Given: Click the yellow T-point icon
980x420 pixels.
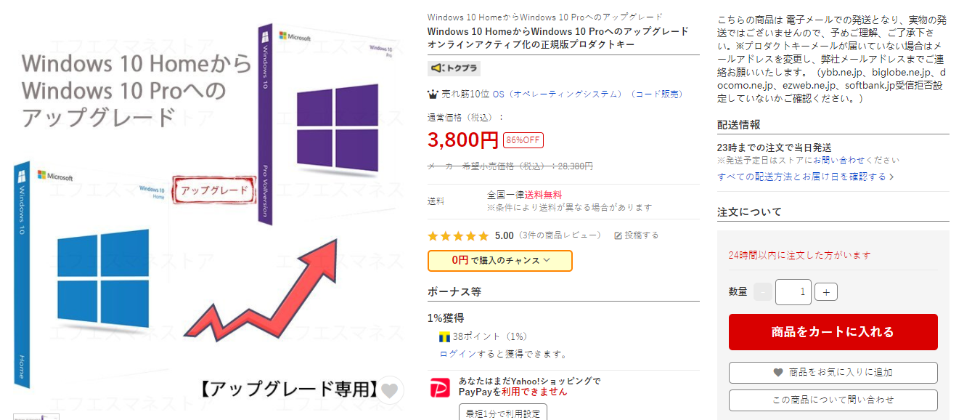Looking at the screenshot, I should point(445,337).
